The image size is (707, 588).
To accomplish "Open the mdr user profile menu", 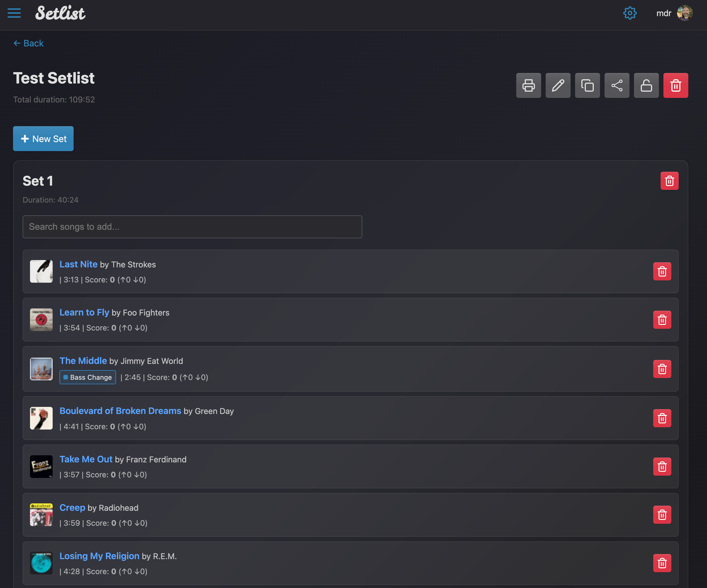I will (x=674, y=14).
